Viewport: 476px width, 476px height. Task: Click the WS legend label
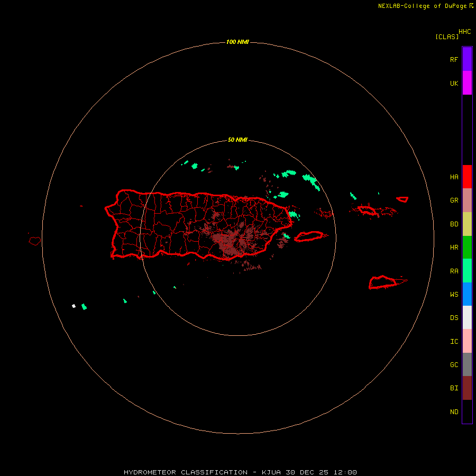pyautogui.click(x=454, y=294)
